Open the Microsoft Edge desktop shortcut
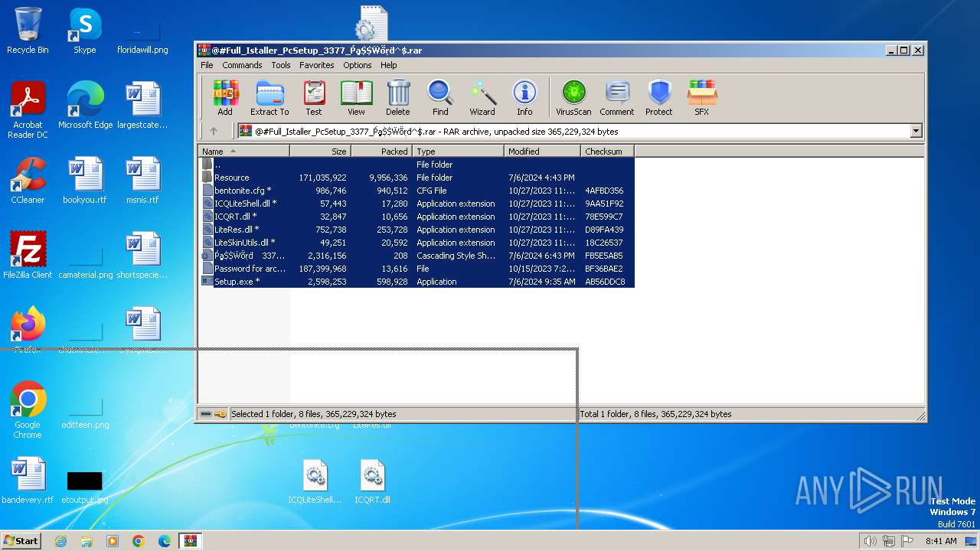This screenshot has height=551, width=980. pyautogui.click(x=85, y=106)
